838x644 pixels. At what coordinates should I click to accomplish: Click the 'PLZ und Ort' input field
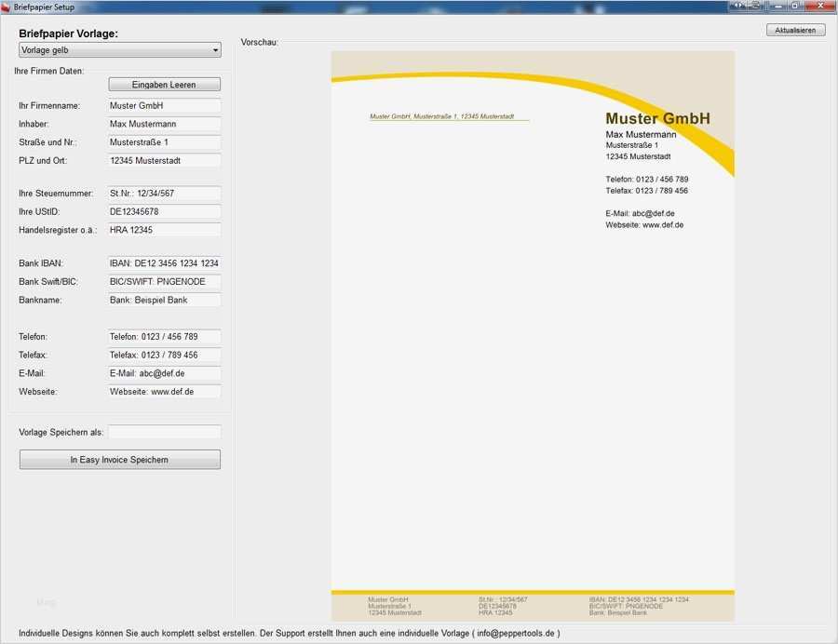click(x=164, y=160)
